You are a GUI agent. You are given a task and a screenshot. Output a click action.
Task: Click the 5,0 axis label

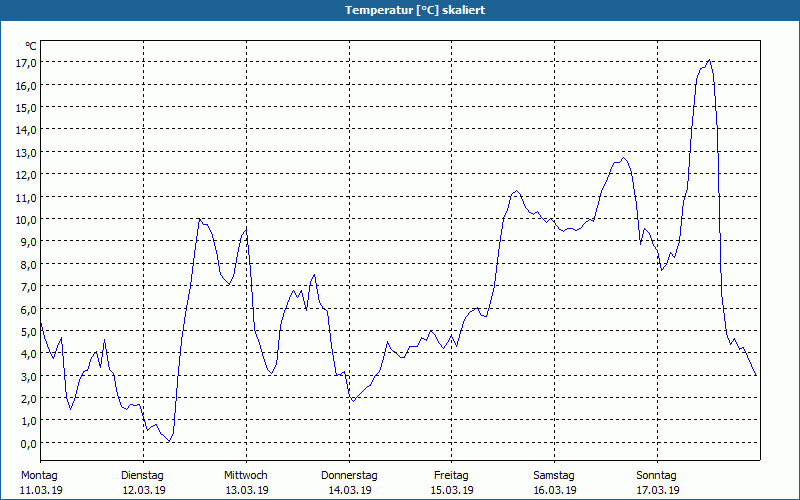(x=28, y=332)
